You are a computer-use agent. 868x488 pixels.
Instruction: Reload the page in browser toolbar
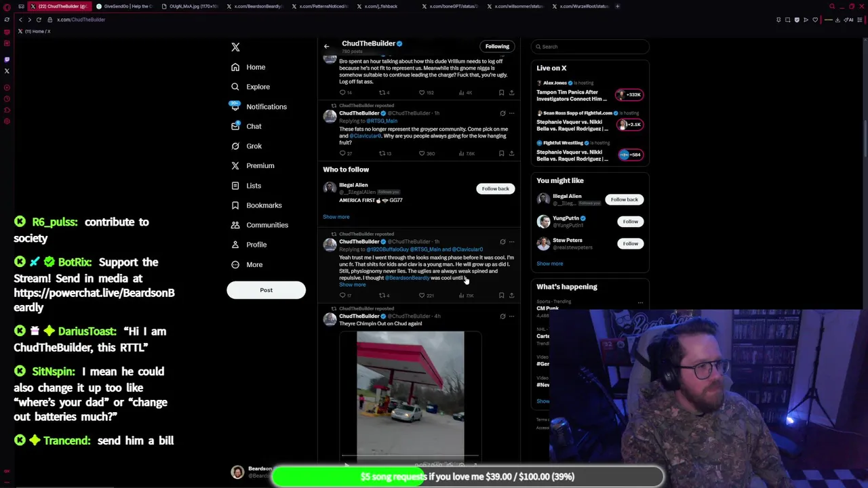click(39, 20)
